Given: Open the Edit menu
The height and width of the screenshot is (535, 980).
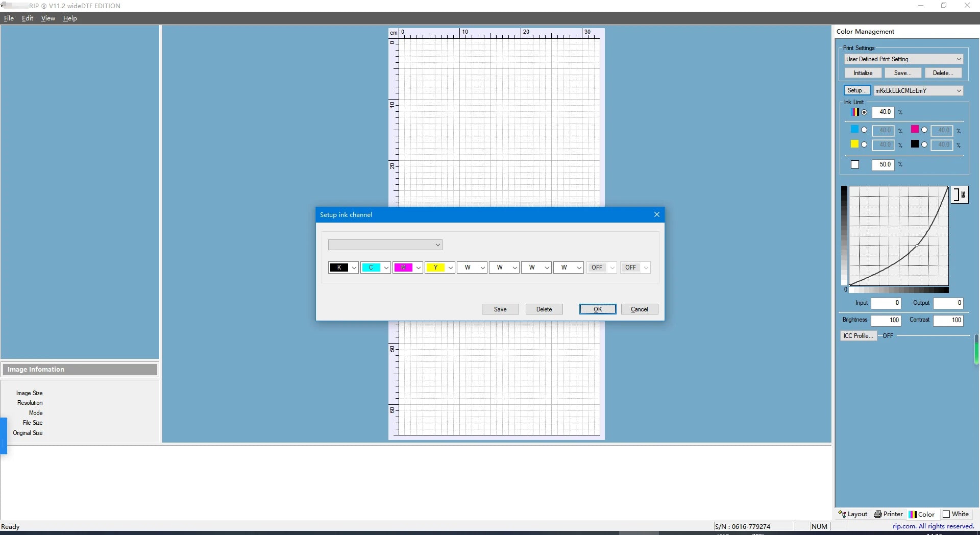Looking at the screenshot, I should 27,18.
